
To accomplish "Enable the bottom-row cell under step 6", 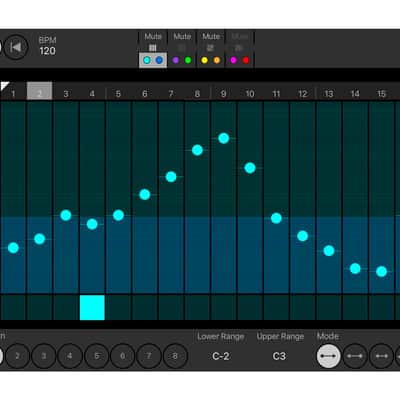I will pyautogui.click(x=145, y=307).
